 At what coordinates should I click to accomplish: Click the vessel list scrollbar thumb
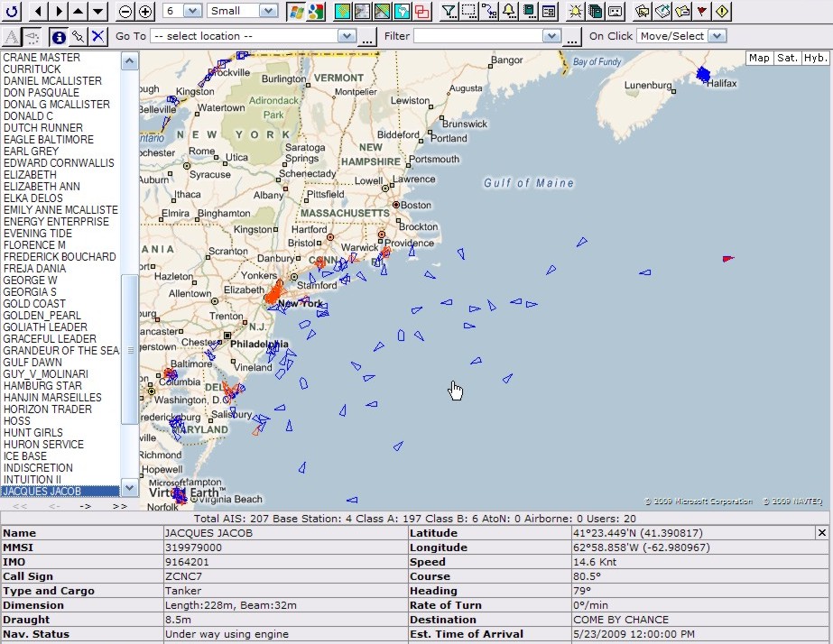(130, 349)
